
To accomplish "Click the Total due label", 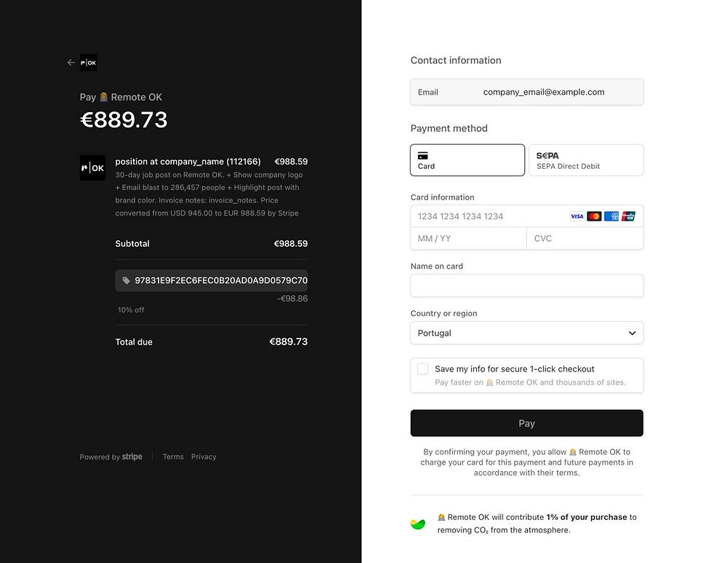I will (134, 342).
